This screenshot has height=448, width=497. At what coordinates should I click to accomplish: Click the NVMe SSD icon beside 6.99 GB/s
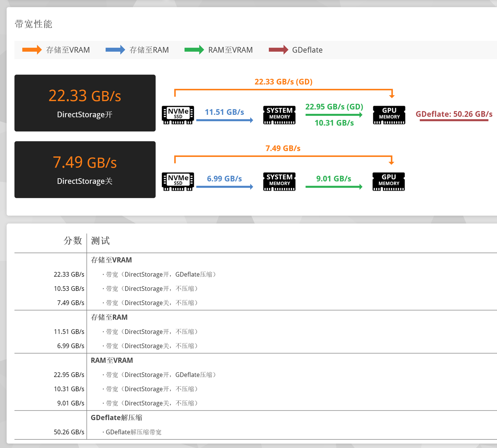tap(178, 182)
